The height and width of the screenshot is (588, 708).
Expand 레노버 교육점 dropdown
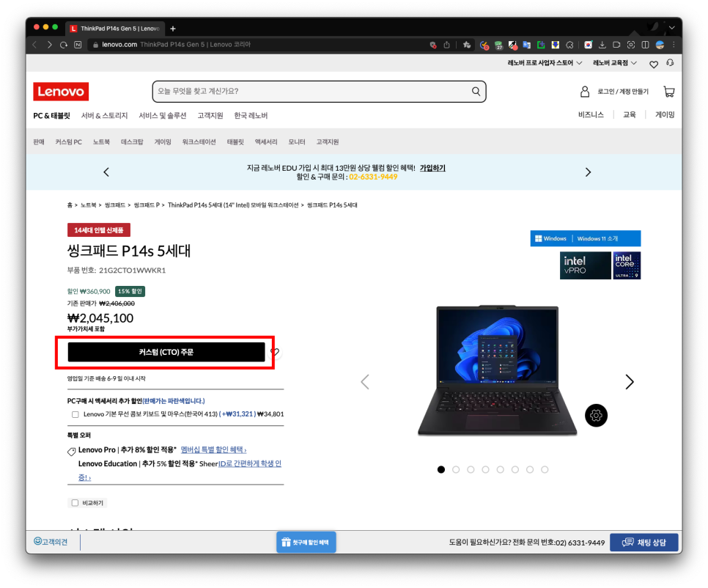614,63
